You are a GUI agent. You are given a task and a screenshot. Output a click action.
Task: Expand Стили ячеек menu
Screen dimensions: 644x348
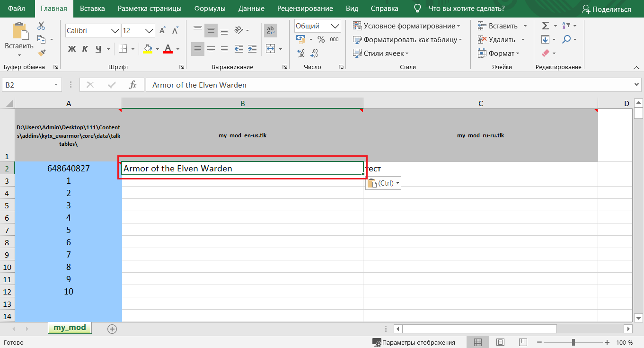381,54
